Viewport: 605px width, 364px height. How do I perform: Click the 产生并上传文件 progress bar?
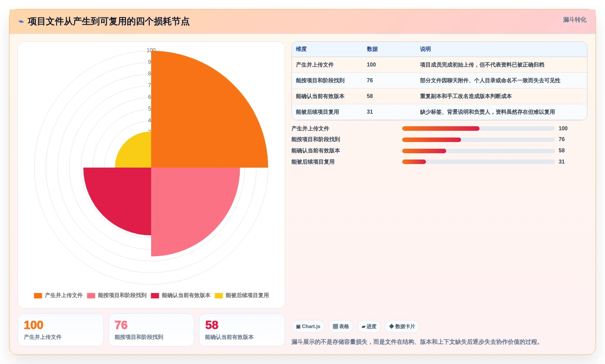tap(479, 129)
